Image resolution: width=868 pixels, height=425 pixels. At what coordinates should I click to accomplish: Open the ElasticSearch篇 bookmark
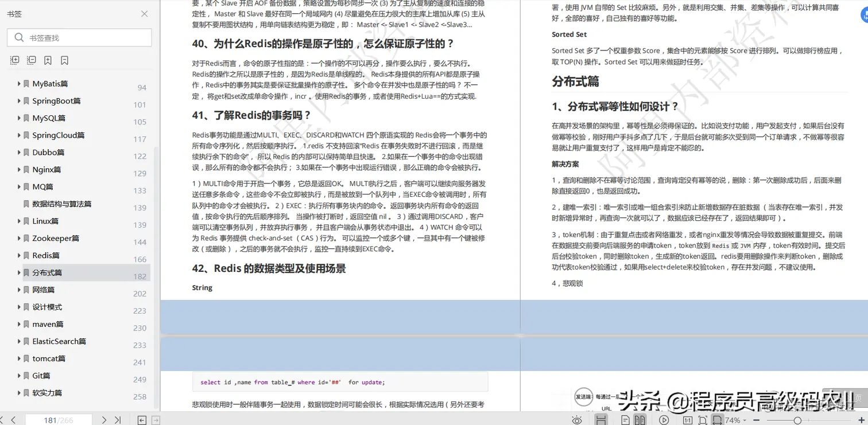(59, 341)
